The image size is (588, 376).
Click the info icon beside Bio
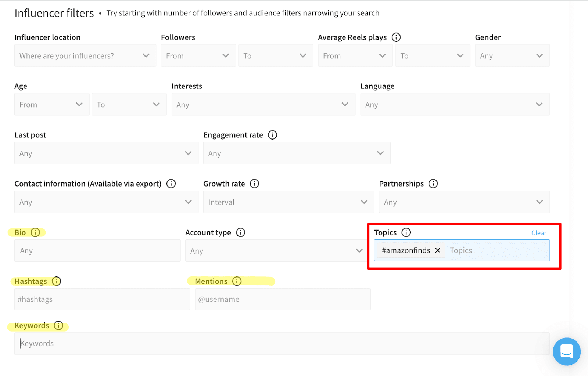[x=35, y=232]
